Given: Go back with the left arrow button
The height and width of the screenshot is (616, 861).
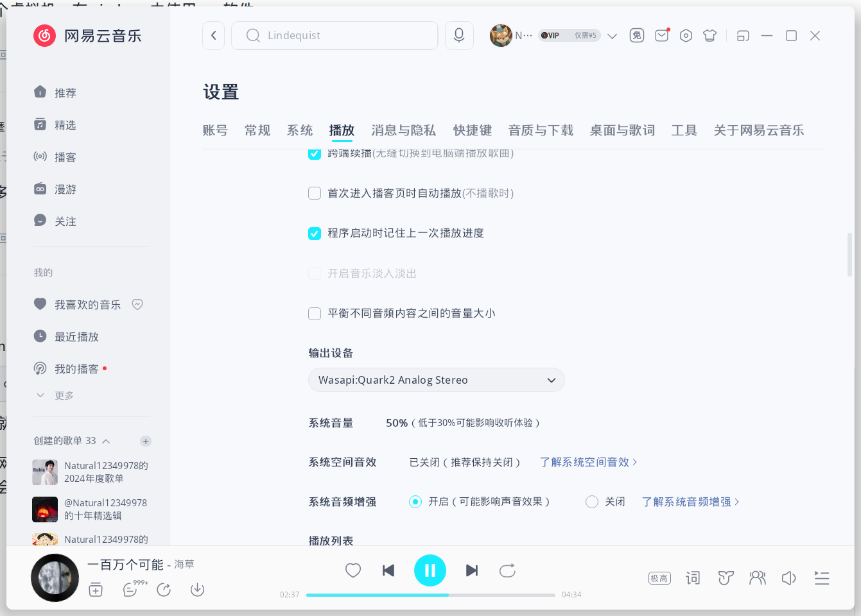Looking at the screenshot, I should (213, 35).
